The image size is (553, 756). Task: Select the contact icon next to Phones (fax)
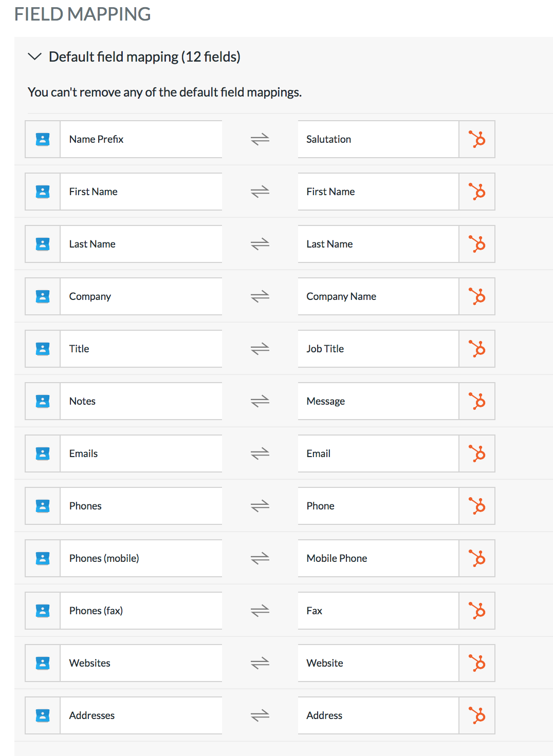pyautogui.click(x=43, y=611)
